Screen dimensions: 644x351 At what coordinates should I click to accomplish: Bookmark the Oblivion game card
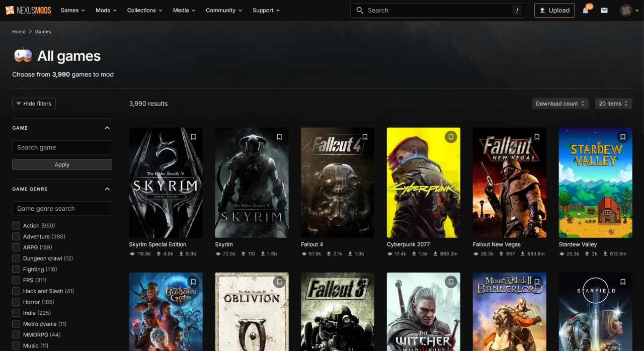pyautogui.click(x=279, y=282)
